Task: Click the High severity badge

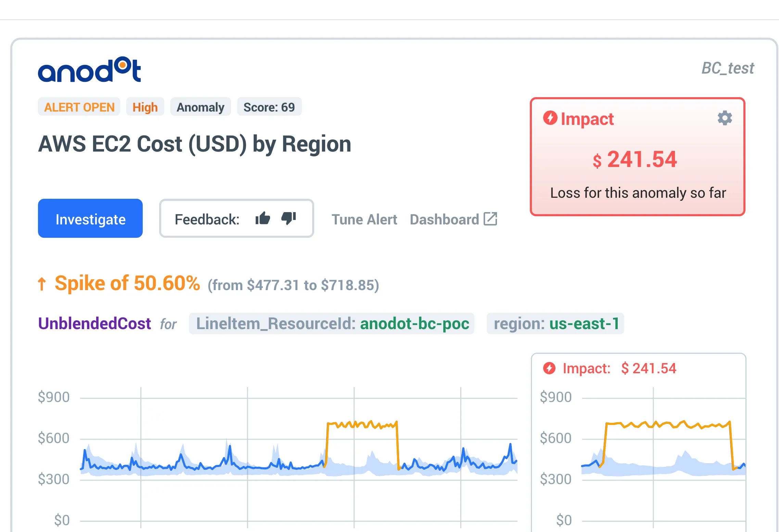Action: 145,107
